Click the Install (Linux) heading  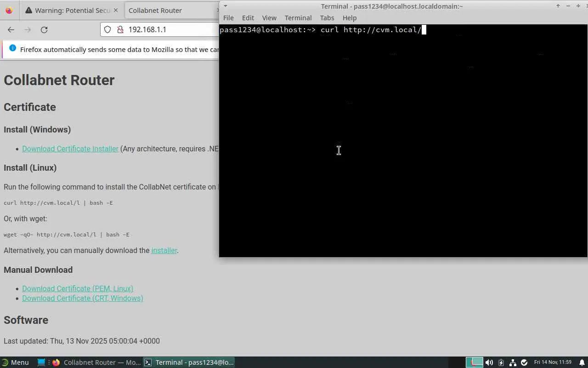pyautogui.click(x=30, y=167)
